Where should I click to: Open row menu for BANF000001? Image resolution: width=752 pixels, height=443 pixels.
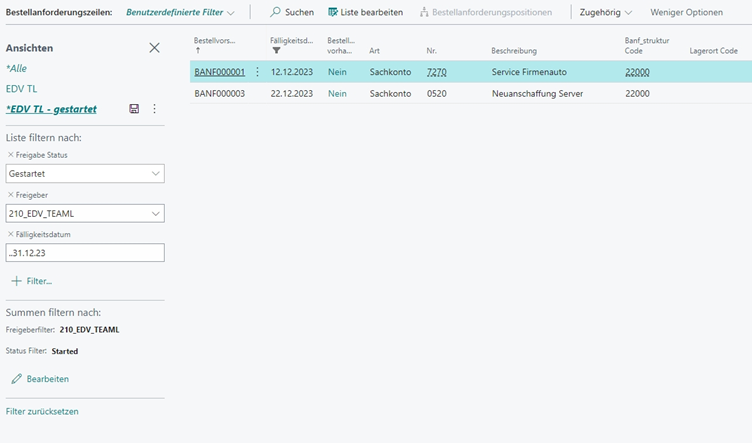[257, 72]
